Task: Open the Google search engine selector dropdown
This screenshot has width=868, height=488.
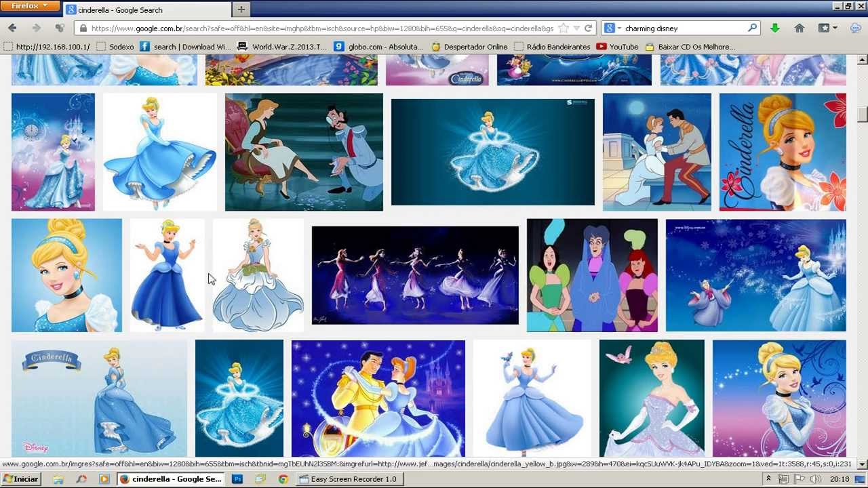Action: tap(612, 28)
